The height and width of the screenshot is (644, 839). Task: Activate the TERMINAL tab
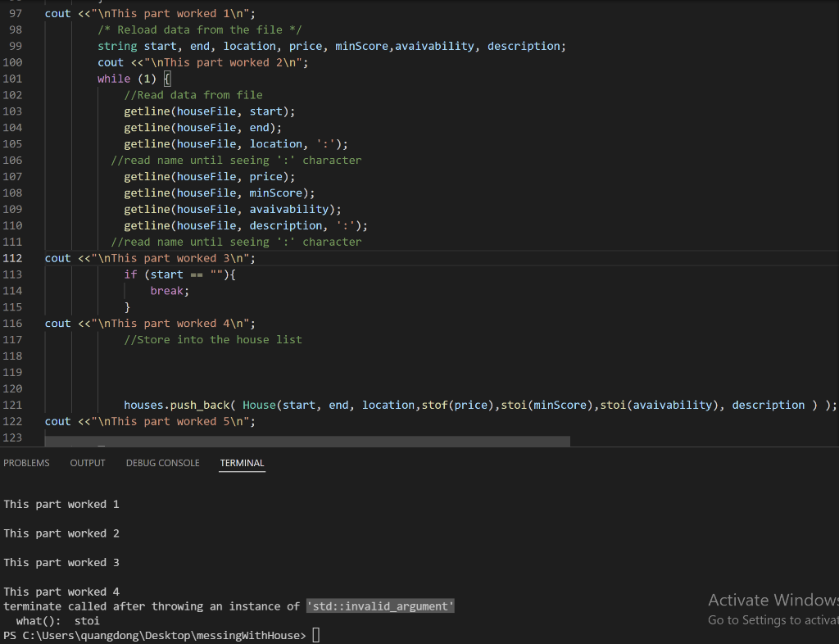[242, 463]
